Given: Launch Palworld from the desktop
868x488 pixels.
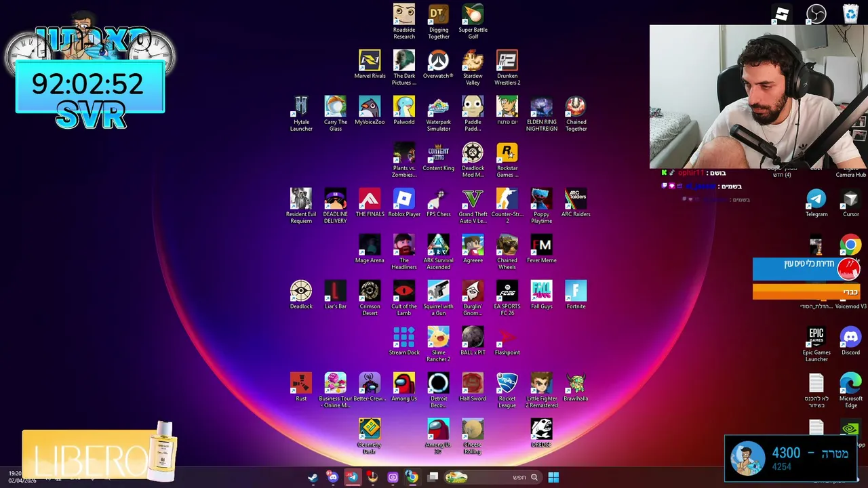Looking at the screenshot, I should coord(404,111).
